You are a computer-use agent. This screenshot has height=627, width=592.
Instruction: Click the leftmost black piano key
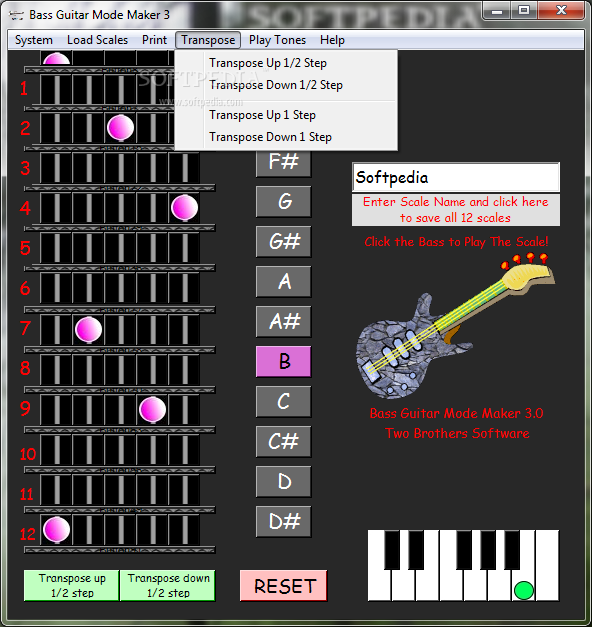pyautogui.click(x=392, y=549)
